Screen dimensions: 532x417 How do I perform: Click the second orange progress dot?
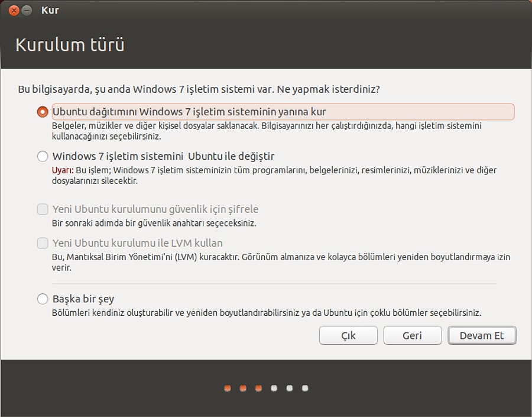click(243, 389)
